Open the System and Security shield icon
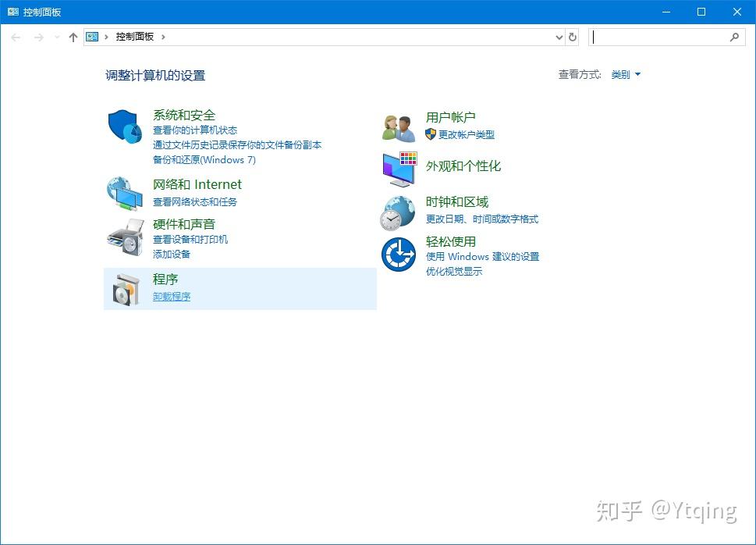This screenshot has height=545, width=756. [125, 126]
